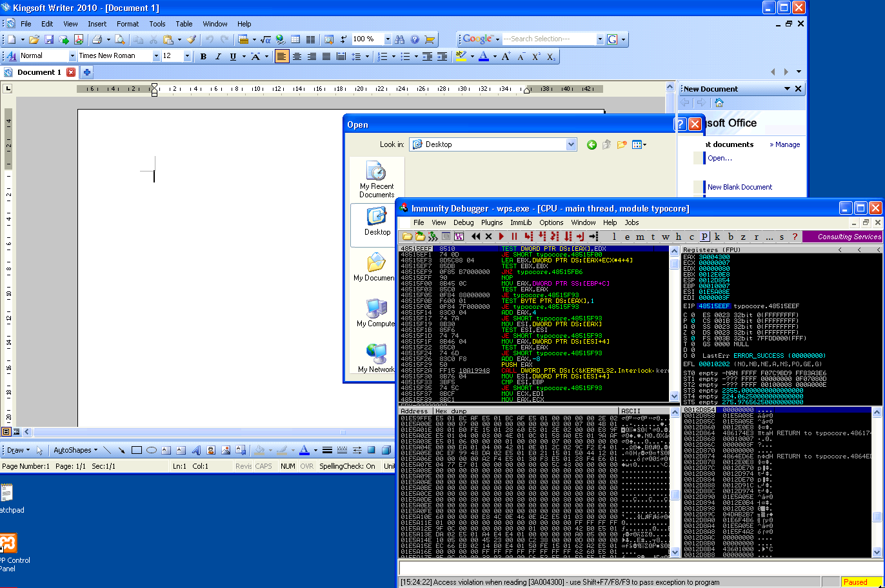This screenshot has height=588, width=885.
Task: Click the Export to PDF icon
Action: pos(79,39)
